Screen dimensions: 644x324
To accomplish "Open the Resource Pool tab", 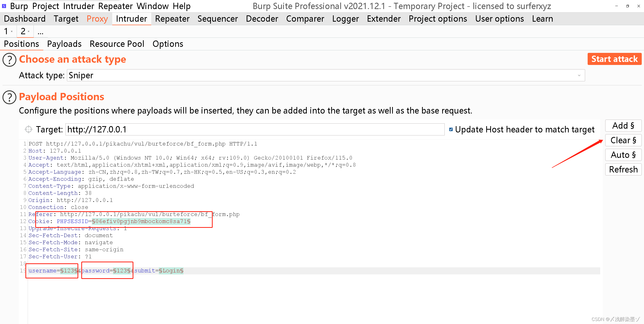I will (117, 44).
